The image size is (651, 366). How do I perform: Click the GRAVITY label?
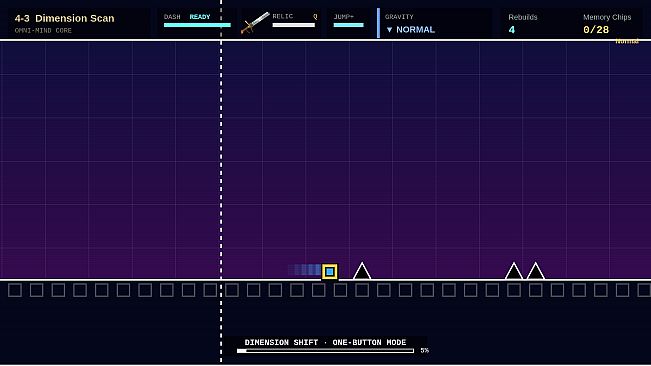(x=399, y=17)
